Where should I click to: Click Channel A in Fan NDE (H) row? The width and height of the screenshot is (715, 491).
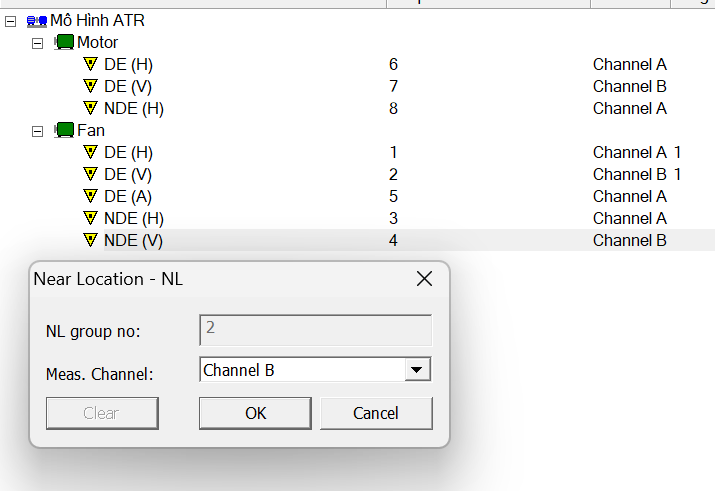630,218
